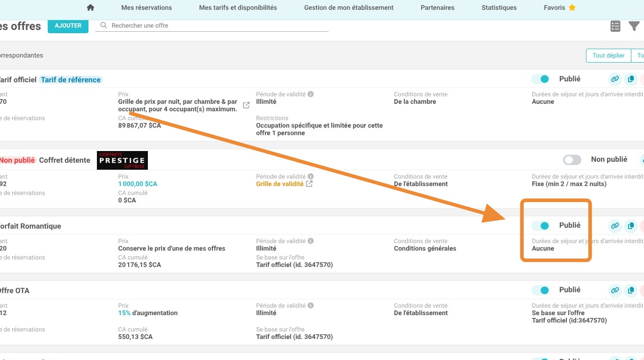Open Favoris menu
Screen dimensions: 644x360
tap(560, 7)
